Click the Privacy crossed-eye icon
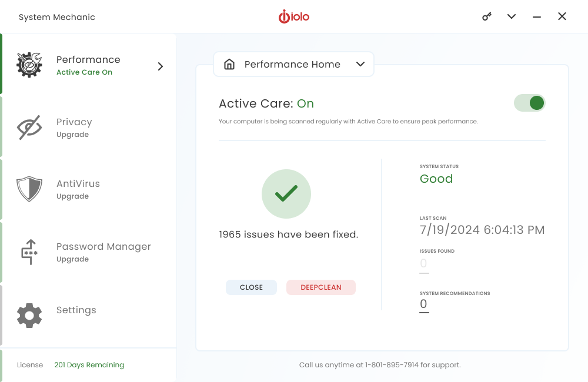Image resolution: width=588 pixels, height=382 pixels. coord(29,128)
